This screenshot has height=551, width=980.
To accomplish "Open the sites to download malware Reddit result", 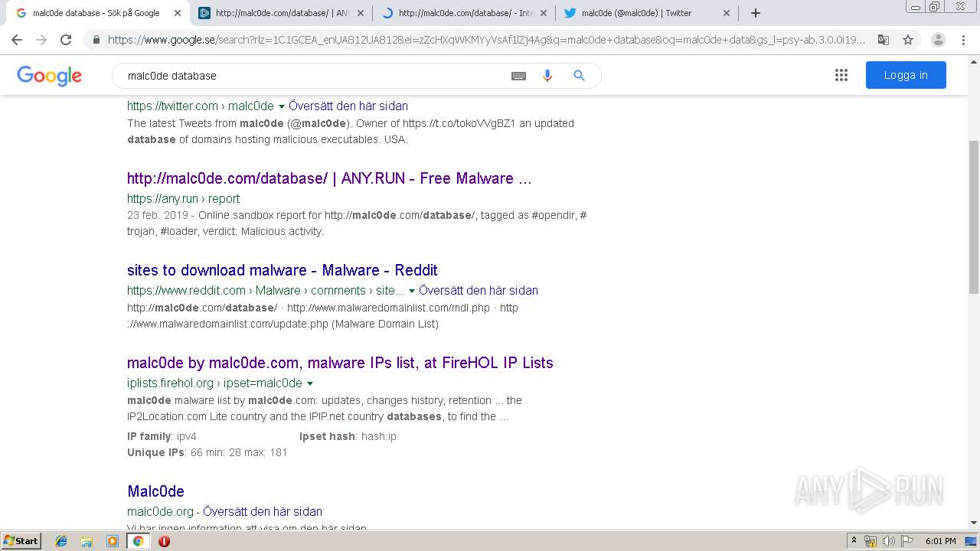I will point(283,270).
